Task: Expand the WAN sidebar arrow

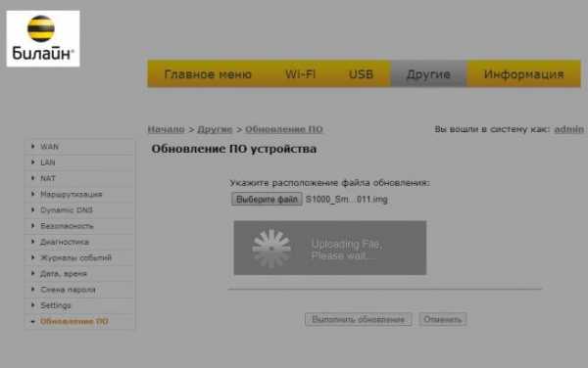Action: click(33, 147)
